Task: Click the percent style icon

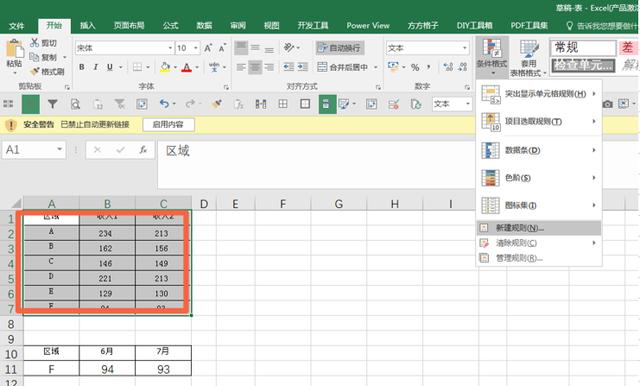Action: point(415,67)
